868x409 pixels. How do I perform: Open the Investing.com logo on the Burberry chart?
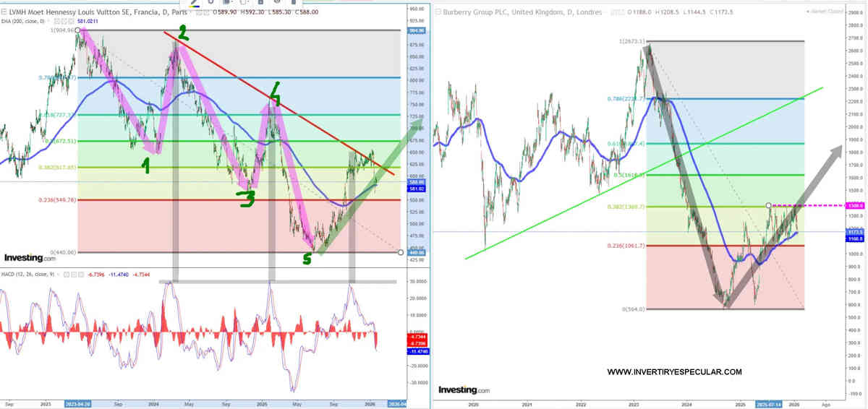point(464,389)
